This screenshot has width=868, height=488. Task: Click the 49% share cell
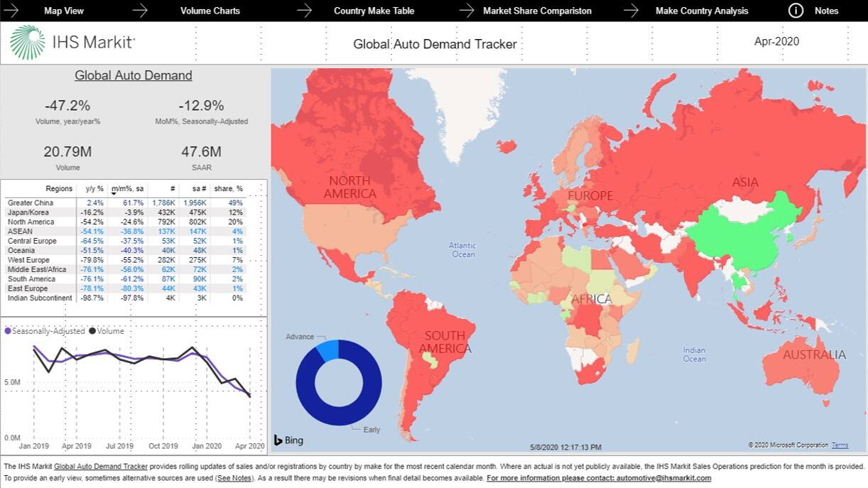236,203
